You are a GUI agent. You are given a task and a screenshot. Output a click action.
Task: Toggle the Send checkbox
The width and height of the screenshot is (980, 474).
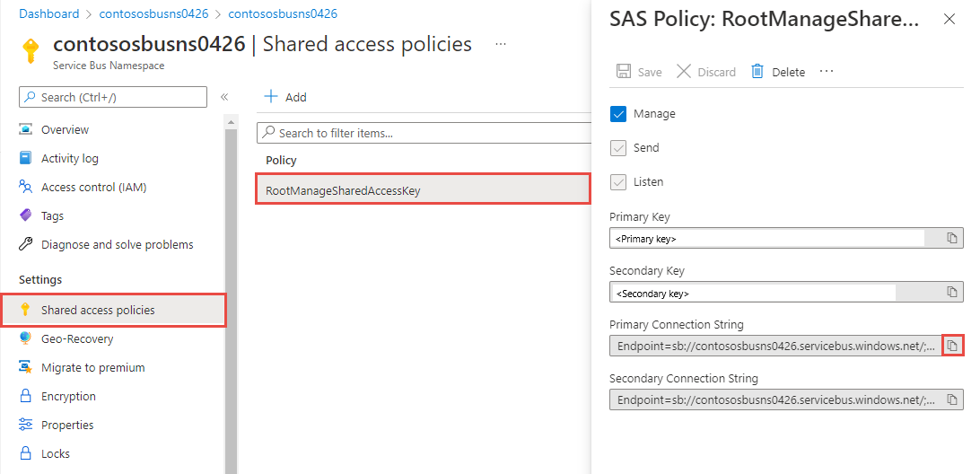click(617, 148)
